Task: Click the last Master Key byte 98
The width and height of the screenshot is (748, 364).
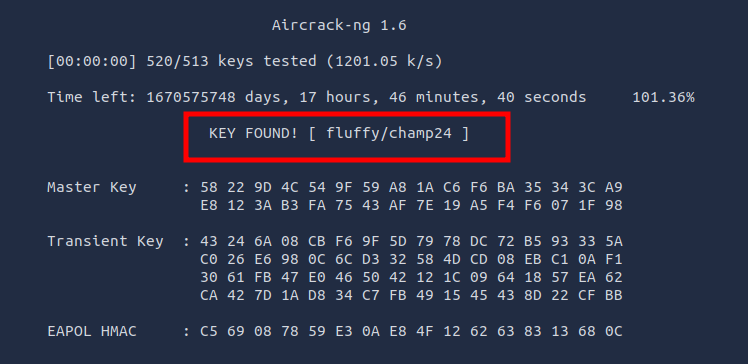Action: pos(613,206)
